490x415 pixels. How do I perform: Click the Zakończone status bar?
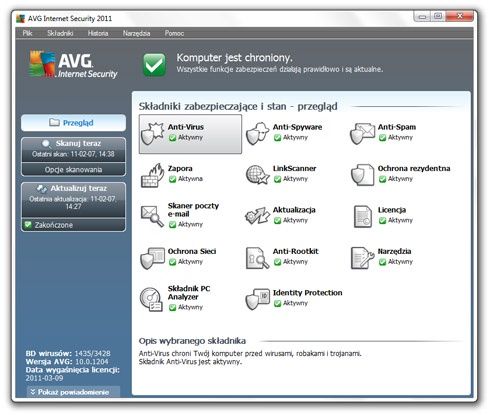click(x=73, y=225)
